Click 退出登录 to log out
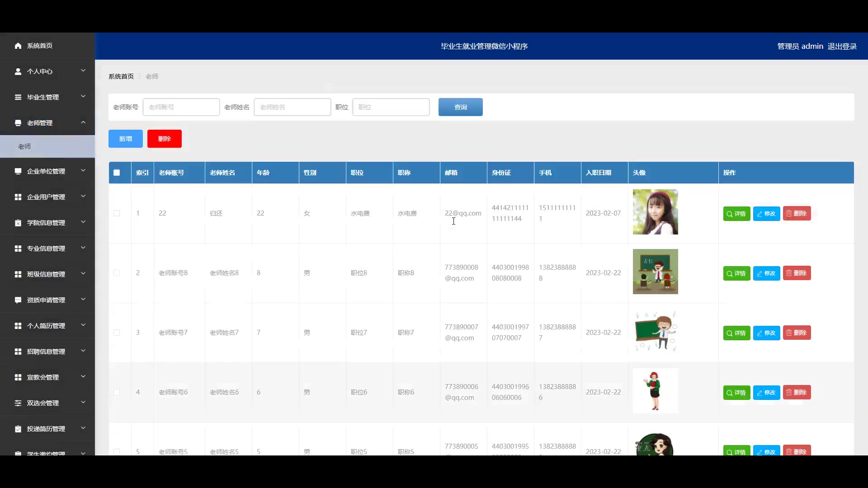Screen dimensions: 868x488 (842, 46)
